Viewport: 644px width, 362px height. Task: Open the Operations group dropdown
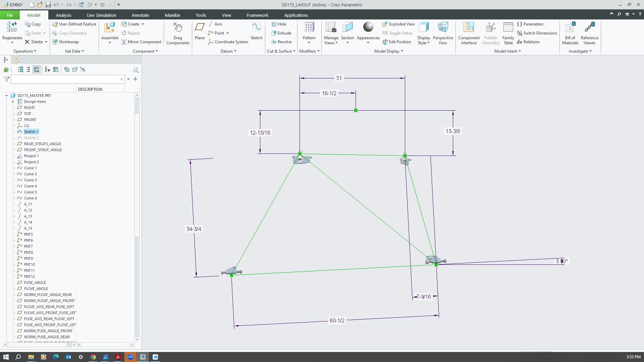click(x=25, y=51)
